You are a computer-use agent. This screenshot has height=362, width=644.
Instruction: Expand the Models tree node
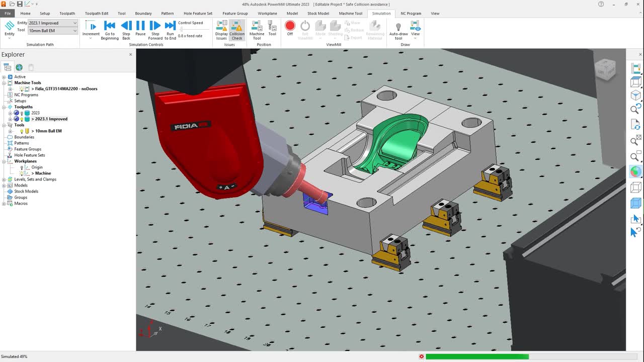(x=4, y=186)
